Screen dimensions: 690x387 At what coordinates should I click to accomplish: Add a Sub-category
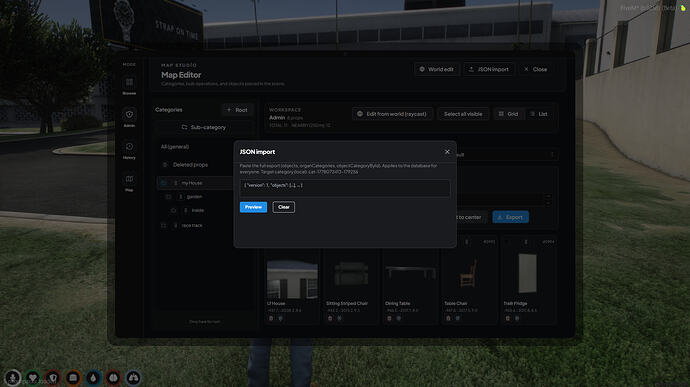click(x=204, y=127)
